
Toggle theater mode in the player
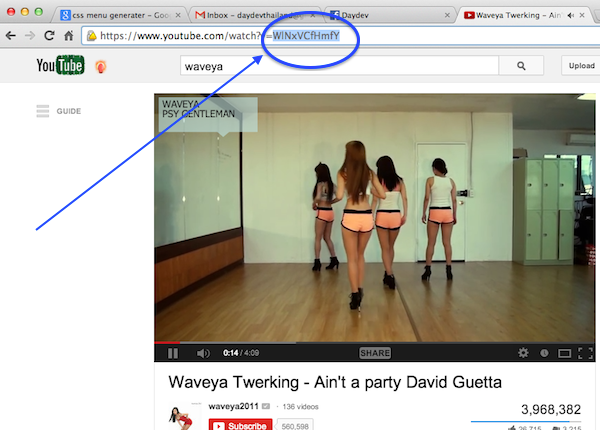point(564,353)
